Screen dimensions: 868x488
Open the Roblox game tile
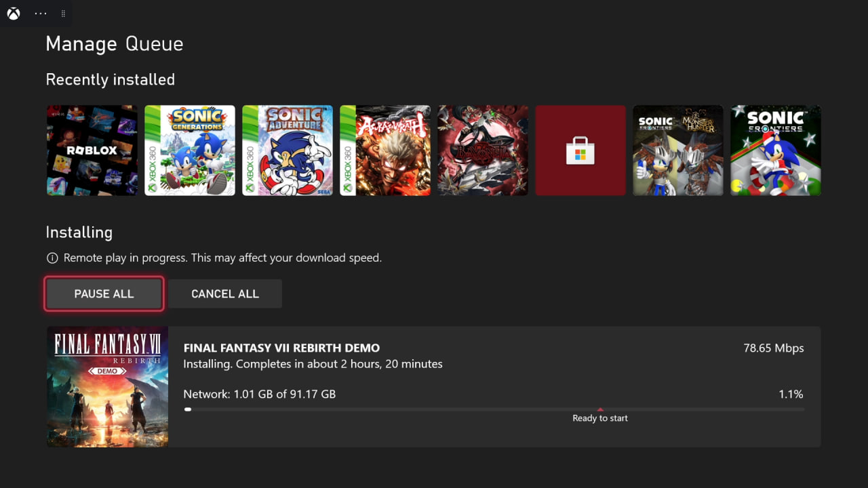pyautogui.click(x=92, y=150)
